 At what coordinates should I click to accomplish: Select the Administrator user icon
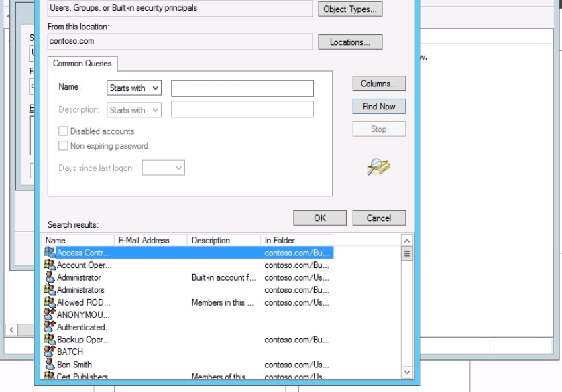pyautogui.click(x=50, y=277)
